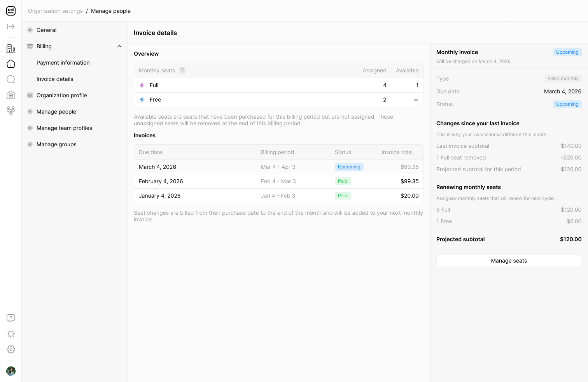
Task: Expand the collapsed sidebar arrow icon
Action: tap(11, 26)
